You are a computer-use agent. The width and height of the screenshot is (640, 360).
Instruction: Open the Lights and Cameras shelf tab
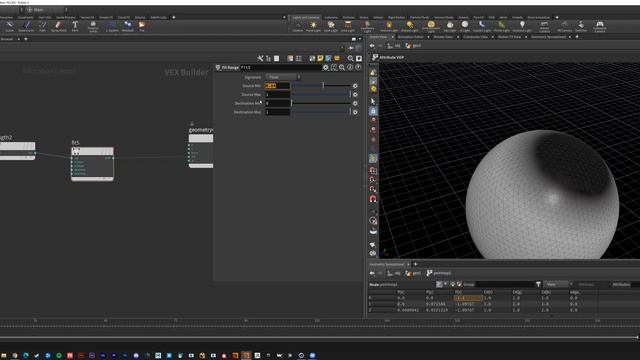point(306,18)
